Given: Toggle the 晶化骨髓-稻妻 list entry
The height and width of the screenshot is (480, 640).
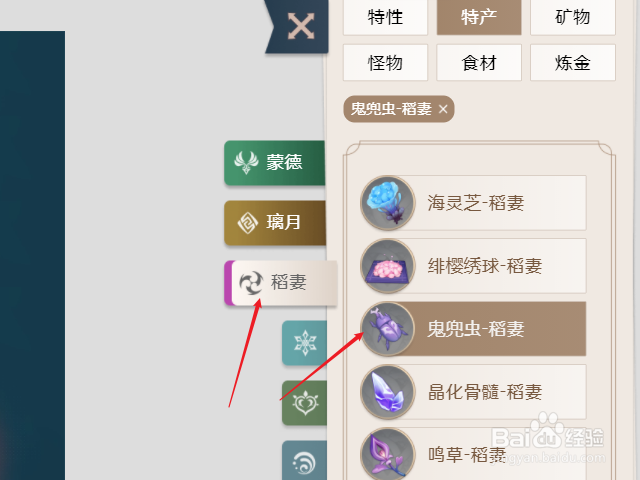Looking at the screenshot, I should pyautogui.click(x=473, y=392).
